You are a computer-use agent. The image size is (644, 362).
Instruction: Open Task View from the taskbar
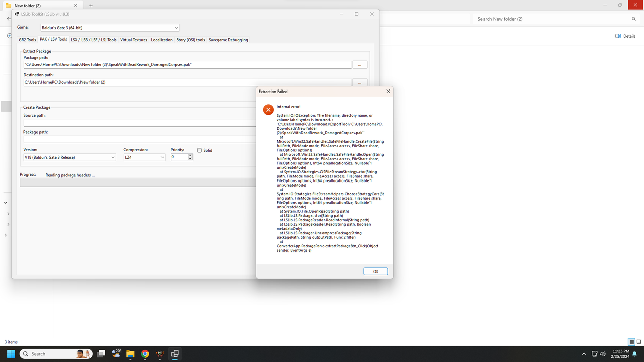click(101, 354)
